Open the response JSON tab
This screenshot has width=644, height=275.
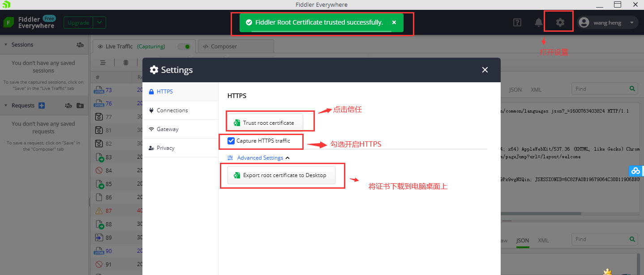tap(522, 241)
